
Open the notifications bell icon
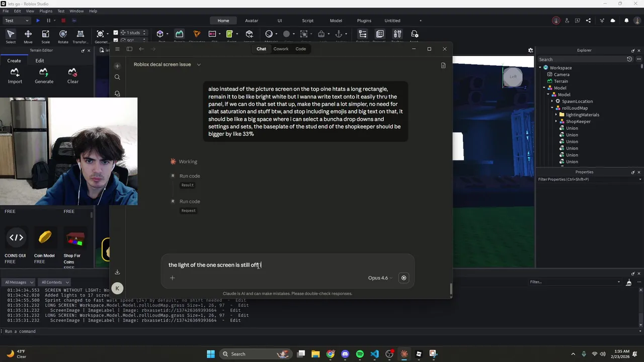[626, 21]
